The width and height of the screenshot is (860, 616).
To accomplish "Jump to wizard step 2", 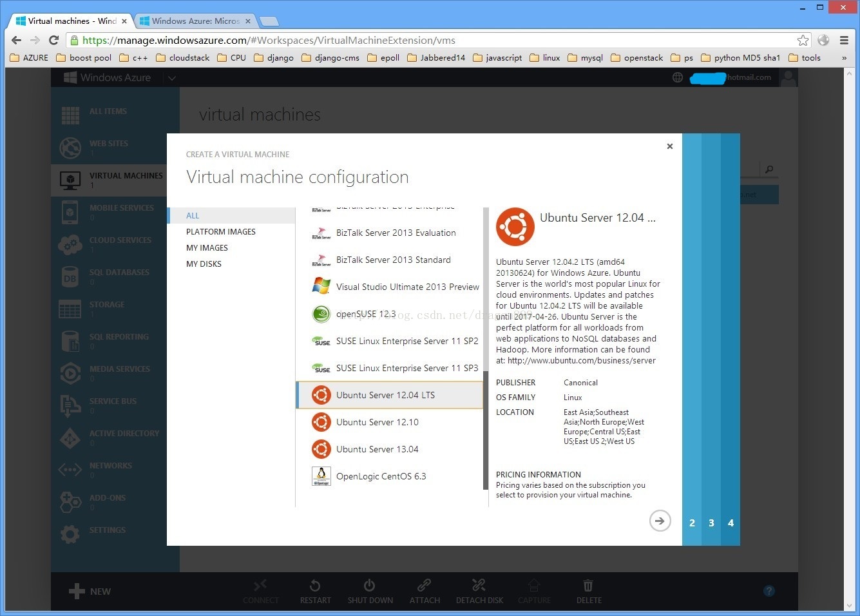I will point(692,523).
